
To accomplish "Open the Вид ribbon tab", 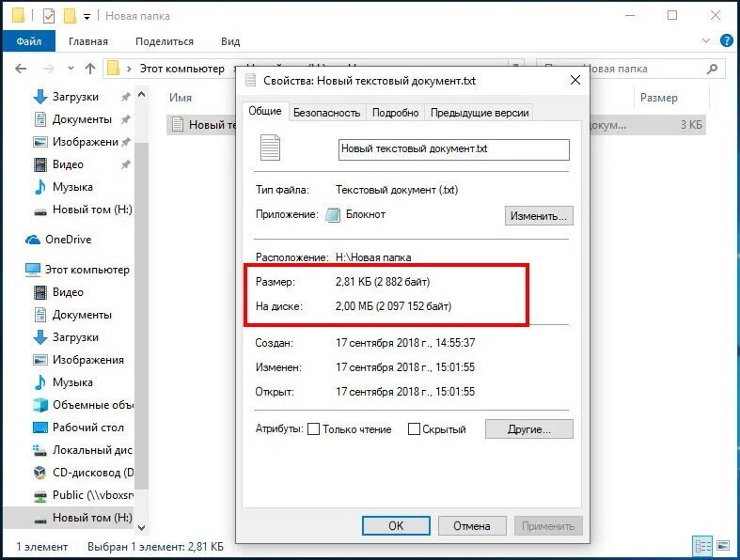I will tap(230, 41).
